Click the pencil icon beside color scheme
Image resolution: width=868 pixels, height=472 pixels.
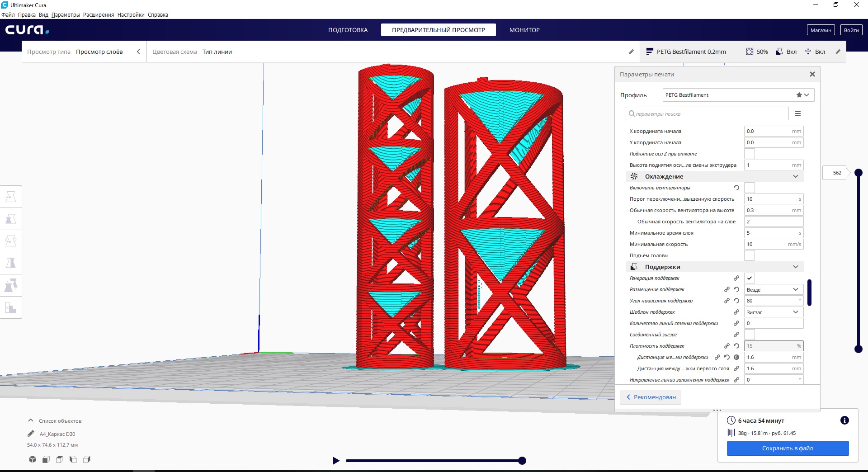(x=631, y=52)
